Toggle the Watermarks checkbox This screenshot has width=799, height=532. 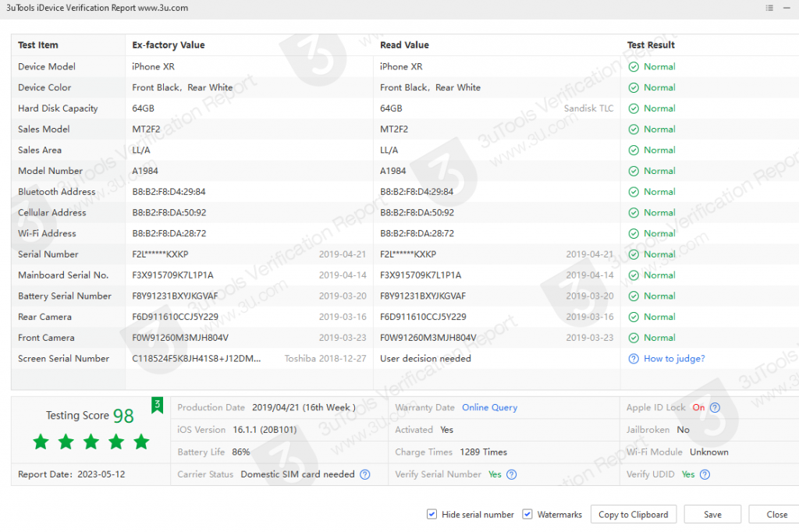pyautogui.click(x=527, y=514)
